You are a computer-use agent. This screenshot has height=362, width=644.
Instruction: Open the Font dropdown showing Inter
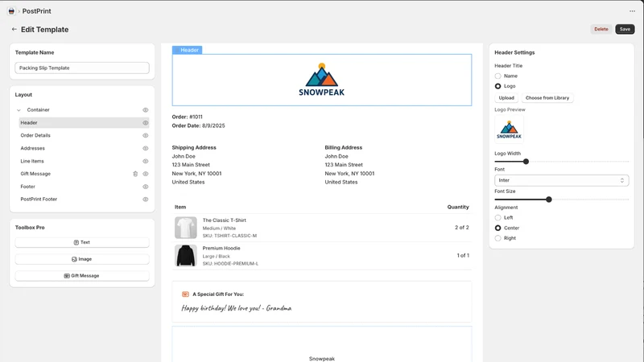tap(561, 180)
